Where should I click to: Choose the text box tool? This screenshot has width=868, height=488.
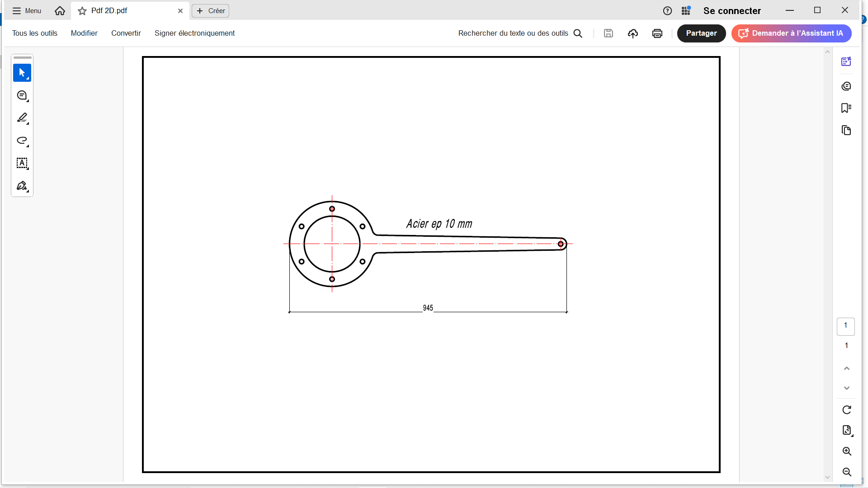click(22, 163)
